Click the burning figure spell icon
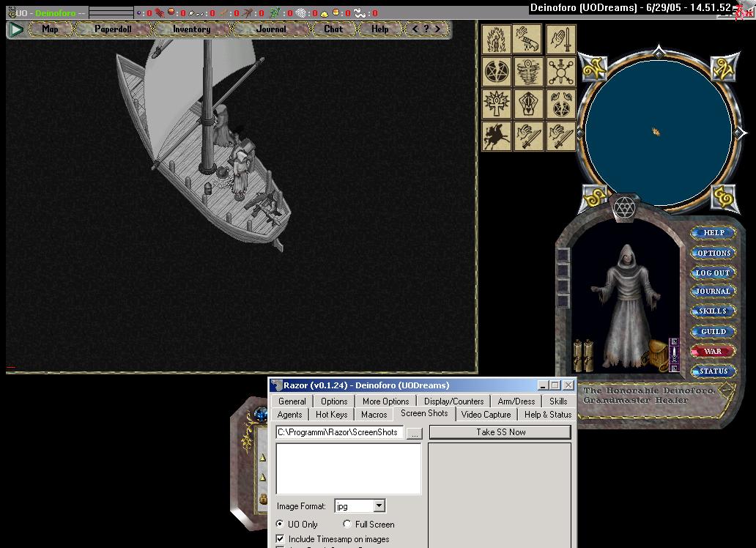The height and width of the screenshot is (548, 756). tap(497, 40)
